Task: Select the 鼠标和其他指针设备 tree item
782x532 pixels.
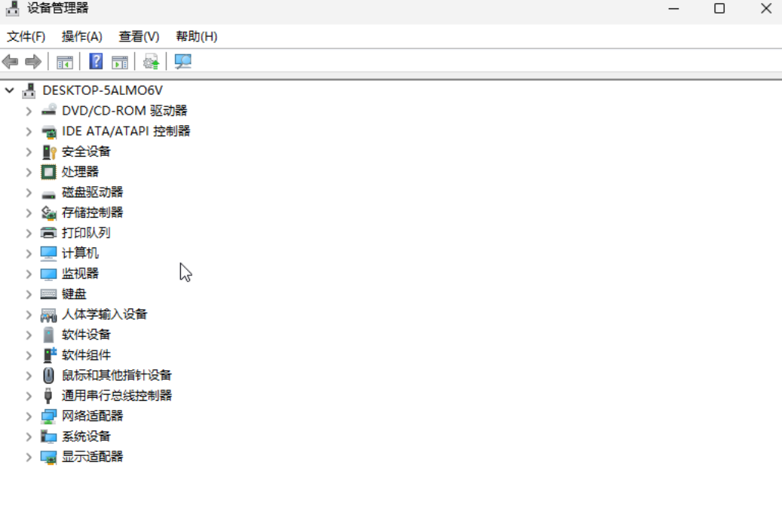Action: pos(116,375)
